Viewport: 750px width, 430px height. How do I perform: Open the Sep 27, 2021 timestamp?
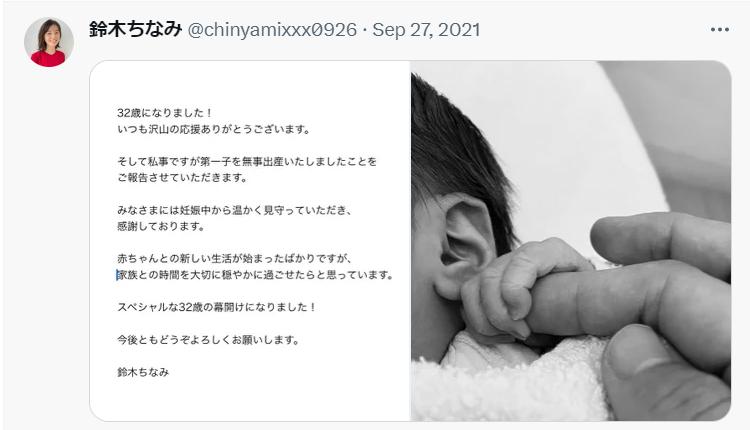426,30
